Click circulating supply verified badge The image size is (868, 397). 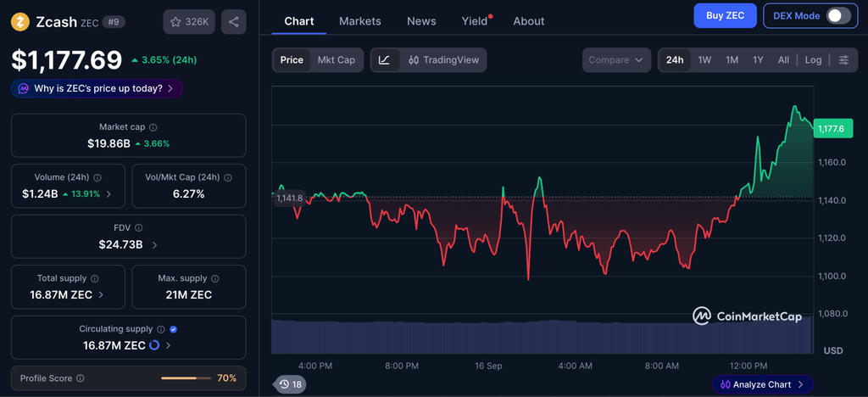(x=173, y=329)
